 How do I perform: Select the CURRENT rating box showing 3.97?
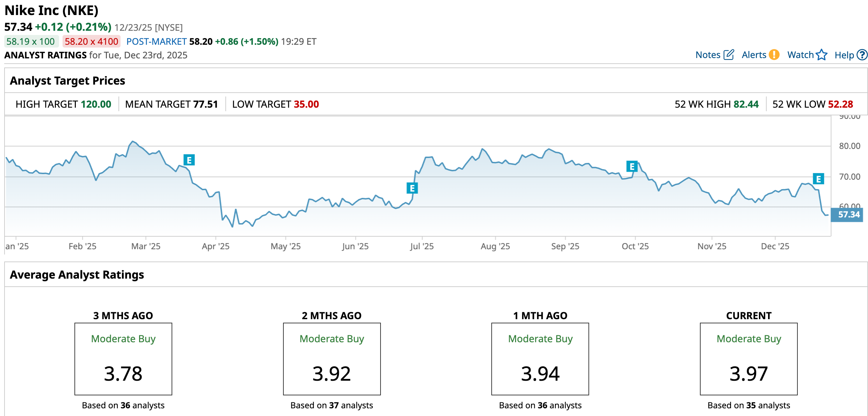coord(748,359)
